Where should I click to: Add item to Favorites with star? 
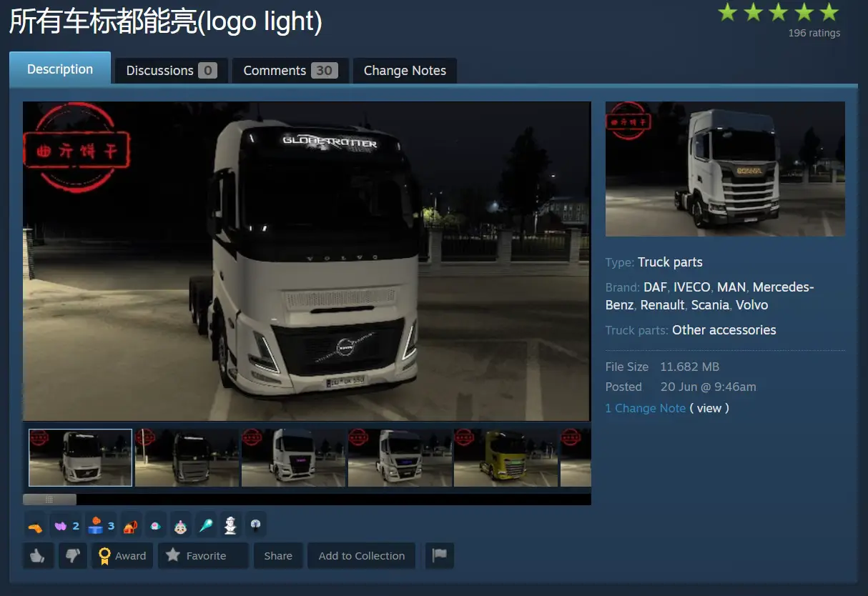(203, 555)
